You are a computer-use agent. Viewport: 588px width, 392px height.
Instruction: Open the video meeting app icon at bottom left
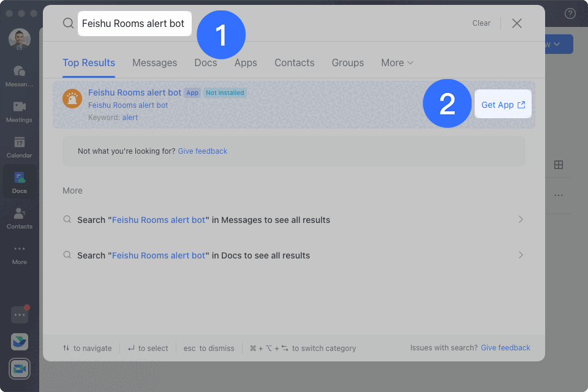pyautogui.click(x=19, y=369)
